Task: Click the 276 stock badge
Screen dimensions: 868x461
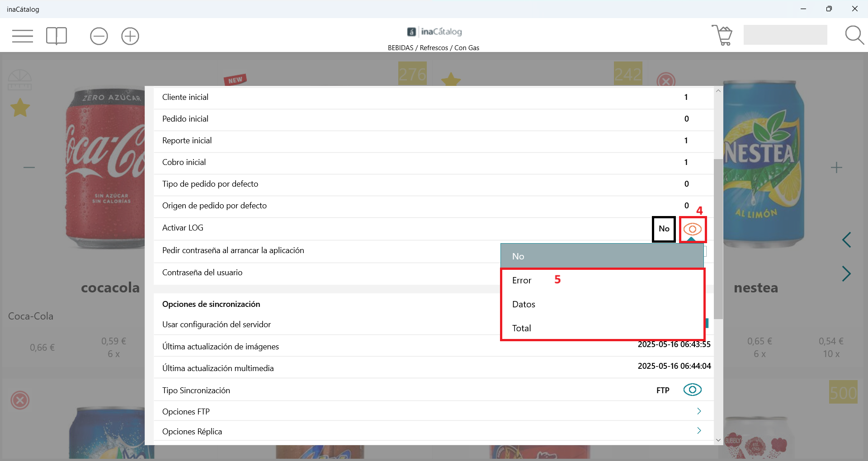Action: (412, 74)
